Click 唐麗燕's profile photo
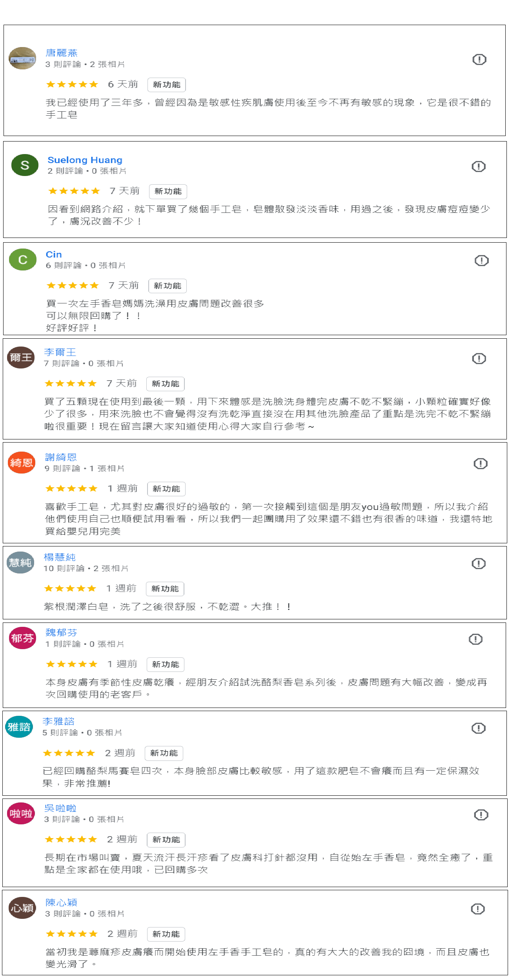510x980 pixels. 22,58
